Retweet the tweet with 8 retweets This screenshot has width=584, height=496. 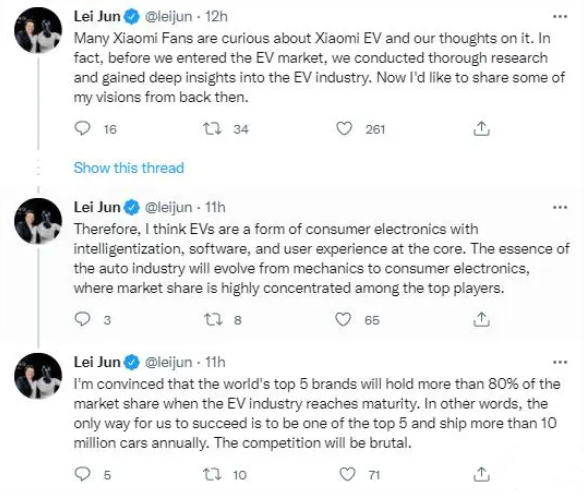point(213,319)
